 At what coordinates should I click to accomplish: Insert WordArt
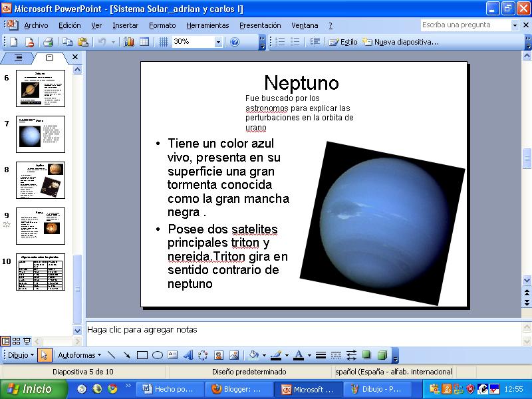click(x=188, y=355)
